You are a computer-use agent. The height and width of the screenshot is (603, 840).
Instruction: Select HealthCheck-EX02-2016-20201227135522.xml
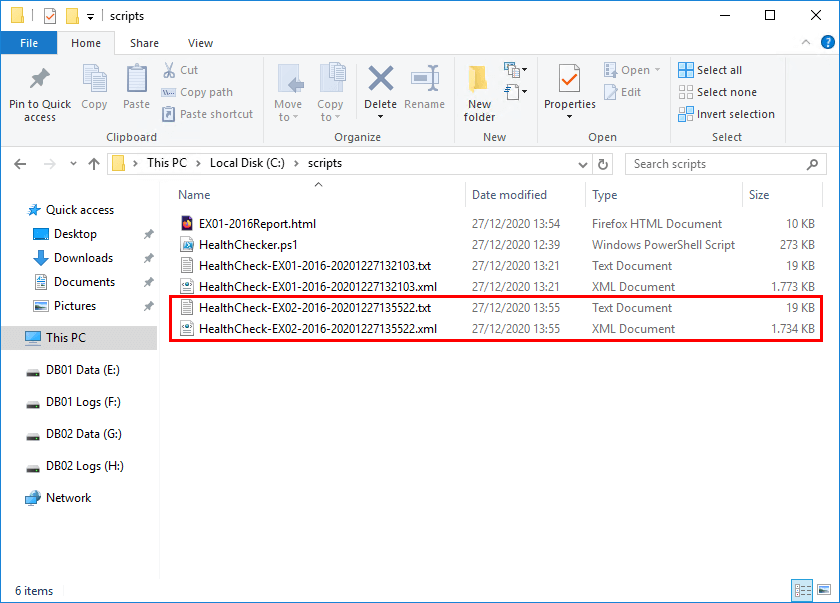pyautogui.click(x=496, y=328)
